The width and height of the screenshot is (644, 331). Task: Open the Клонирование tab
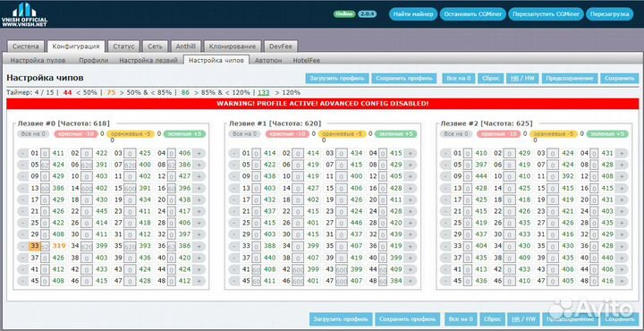click(232, 47)
